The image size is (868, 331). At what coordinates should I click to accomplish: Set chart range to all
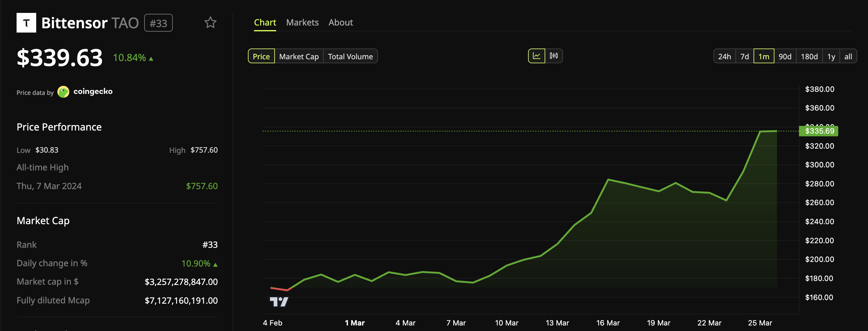[848, 56]
